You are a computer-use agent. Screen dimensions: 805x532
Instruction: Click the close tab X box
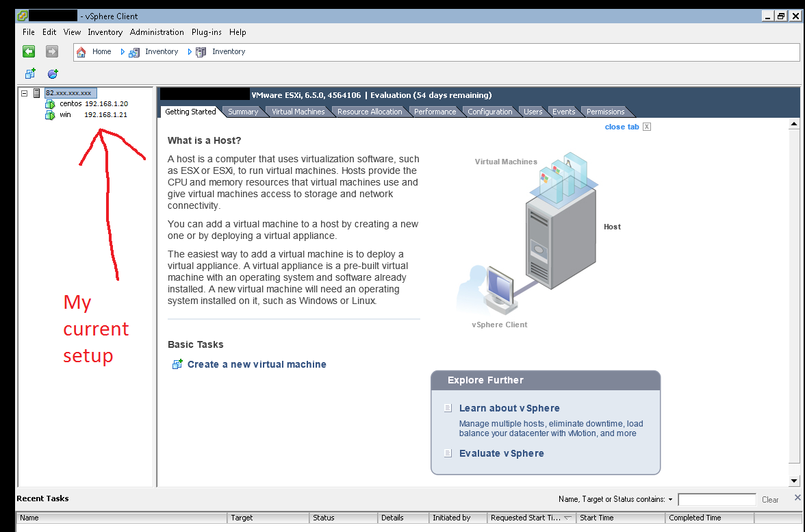pos(647,127)
